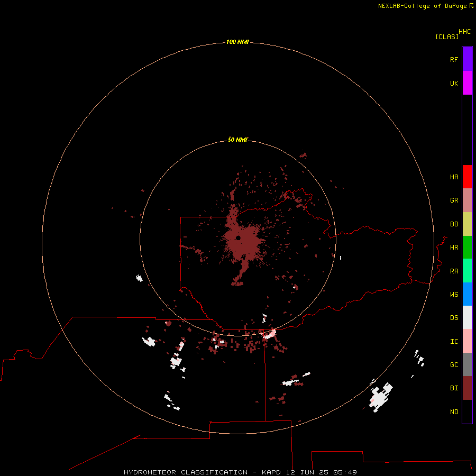Viewport: 476px width, 476px height.
Task: Click the [CLAS] units label
Action: tap(447, 36)
